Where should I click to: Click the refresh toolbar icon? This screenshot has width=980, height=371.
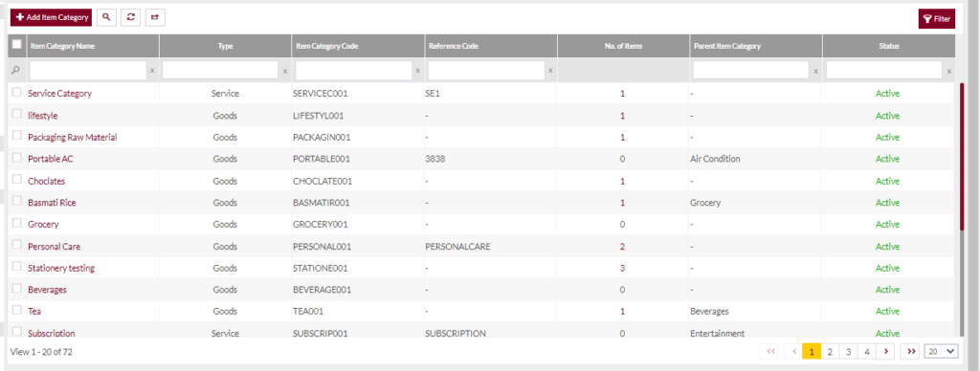click(130, 17)
